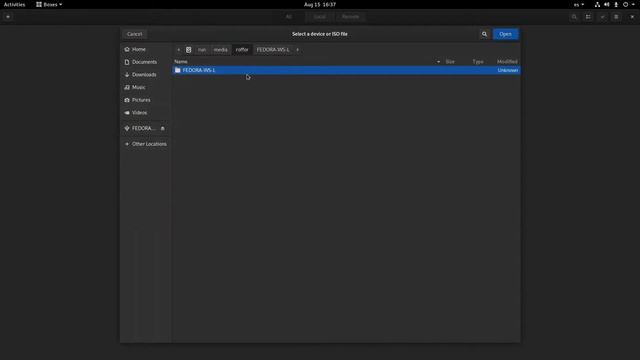Viewport: 640px width, 360px height.
Task: Open the Boxes hamburger menu
Action: point(616,17)
